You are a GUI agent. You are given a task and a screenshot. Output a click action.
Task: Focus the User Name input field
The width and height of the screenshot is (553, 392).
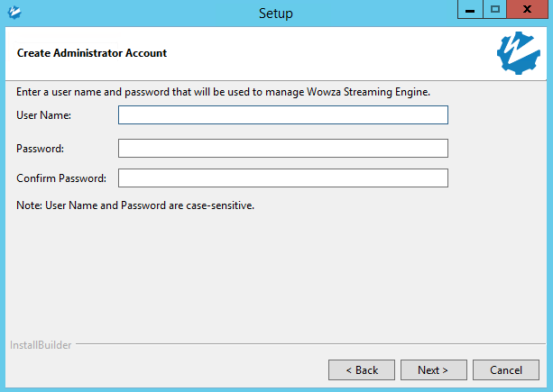pos(282,115)
